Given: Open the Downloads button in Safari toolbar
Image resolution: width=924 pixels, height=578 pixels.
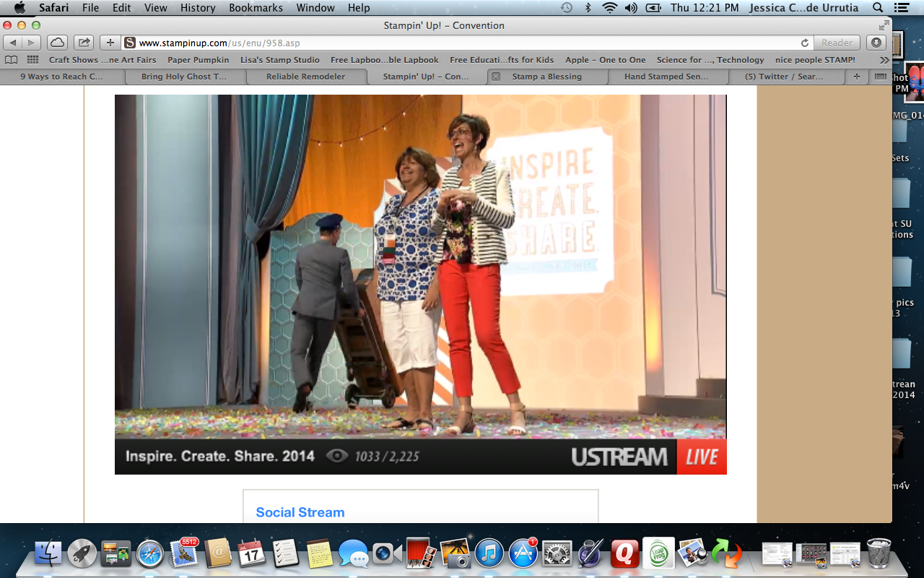Looking at the screenshot, I should click(x=876, y=43).
